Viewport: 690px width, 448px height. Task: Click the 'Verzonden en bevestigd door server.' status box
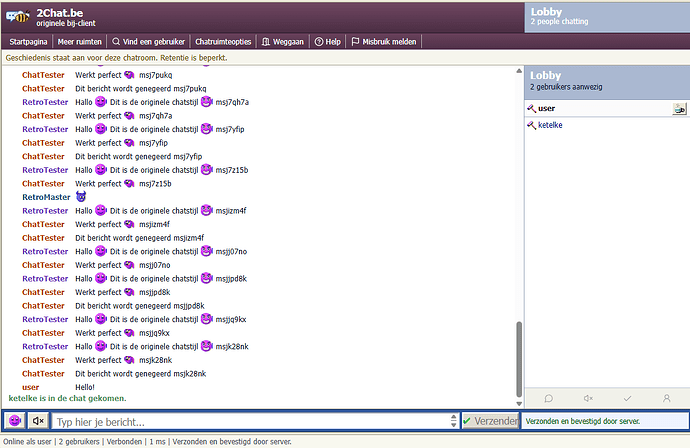pyautogui.click(x=605, y=421)
